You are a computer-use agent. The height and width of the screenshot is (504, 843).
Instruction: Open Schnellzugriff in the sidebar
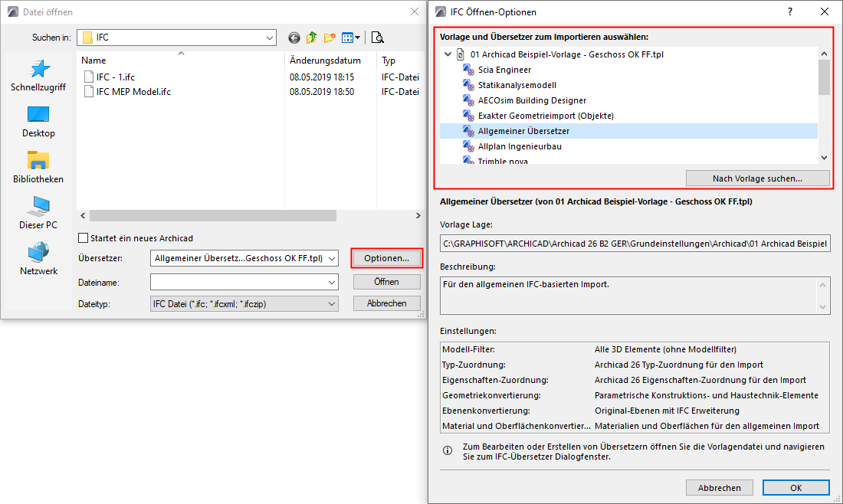point(38,76)
